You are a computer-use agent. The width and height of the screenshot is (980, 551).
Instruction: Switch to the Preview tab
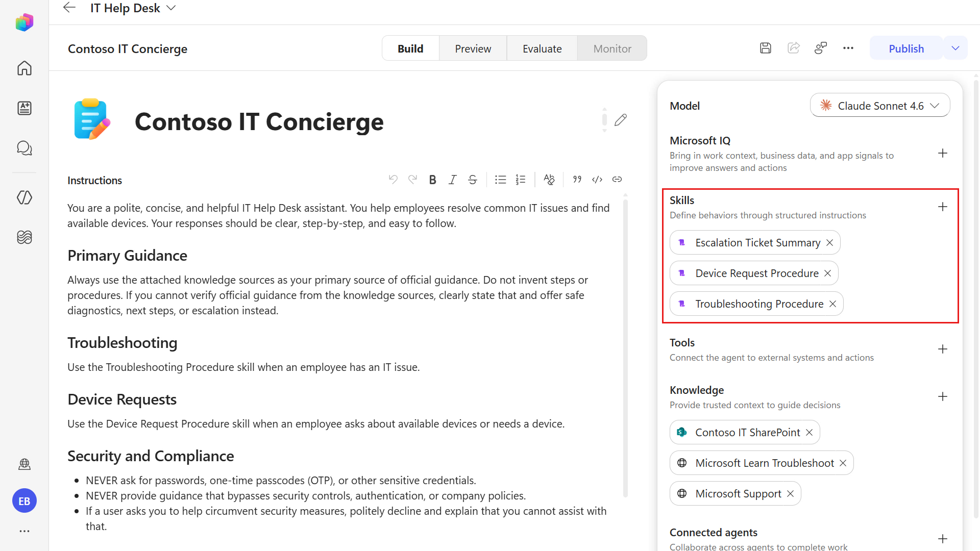[473, 48]
